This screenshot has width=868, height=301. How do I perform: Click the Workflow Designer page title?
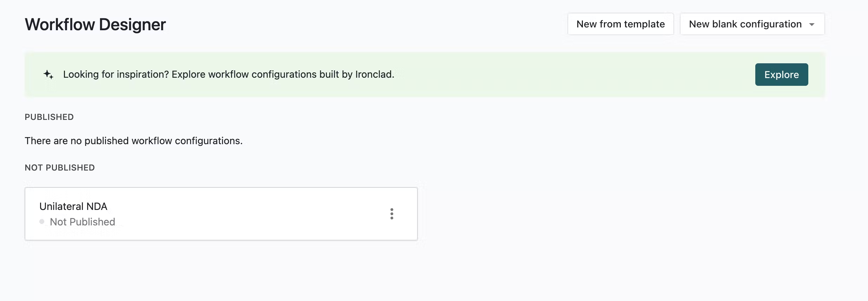(x=95, y=25)
